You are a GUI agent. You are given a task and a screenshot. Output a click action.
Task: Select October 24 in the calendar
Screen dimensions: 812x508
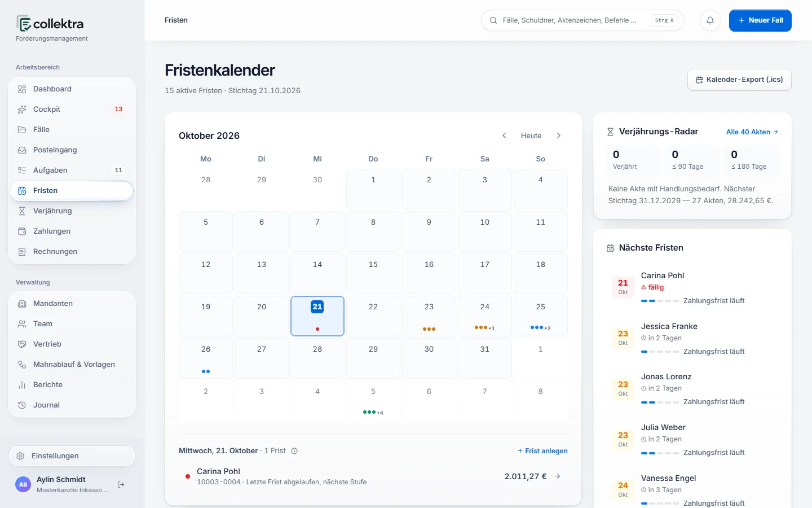(485, 316)
